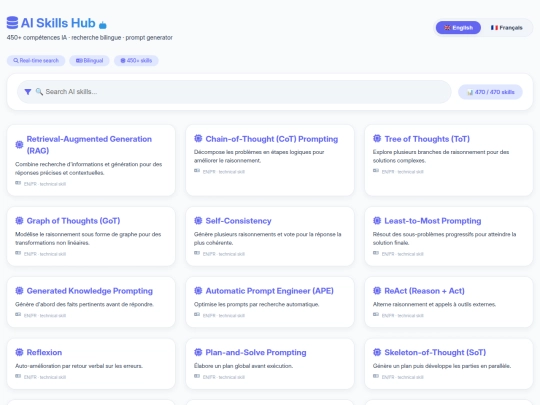Click the language tag icon under Tree of Thoughts description
Viewport: 540px width, 405px height.
coord(376,171)
